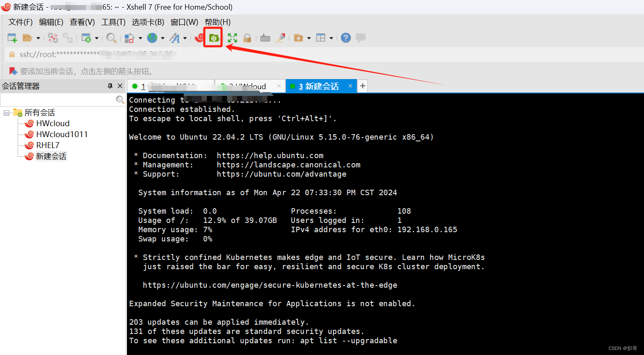The image size is (644, 355).
Task: Open the 文件(F) menu
Action: coord(21,22)
